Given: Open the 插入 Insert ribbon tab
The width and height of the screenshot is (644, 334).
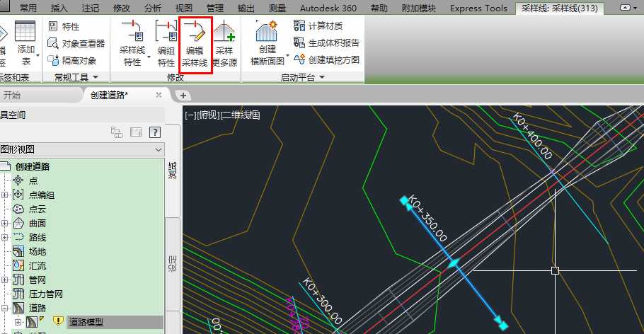Looking at the screenshot, I should pyautogui.click(x=59, y=8).
